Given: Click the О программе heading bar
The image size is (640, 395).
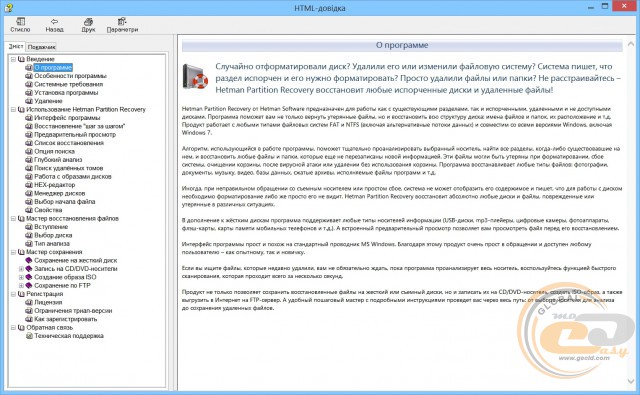Looking at the screenshot, I should click(402, 45).
